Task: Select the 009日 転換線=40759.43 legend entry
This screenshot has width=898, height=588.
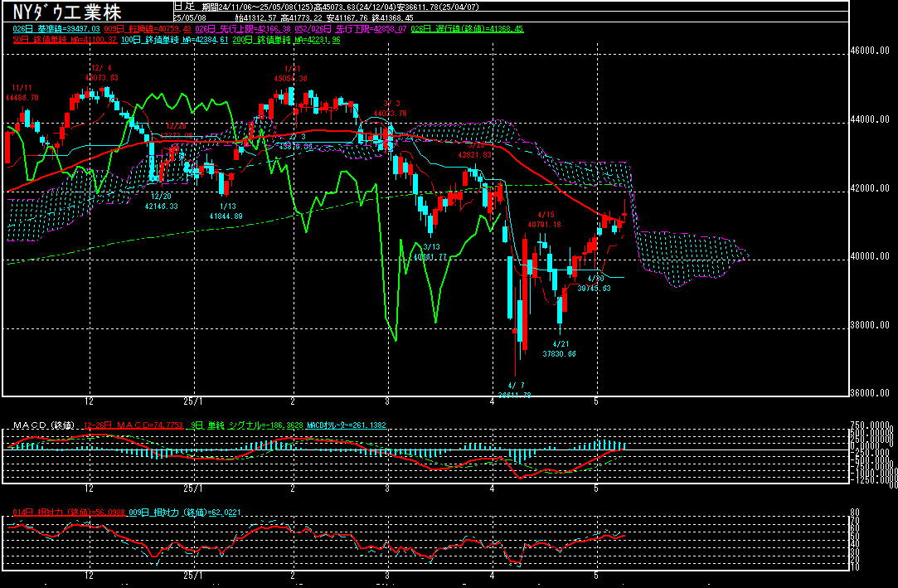Action: click(x=148, y=29)
